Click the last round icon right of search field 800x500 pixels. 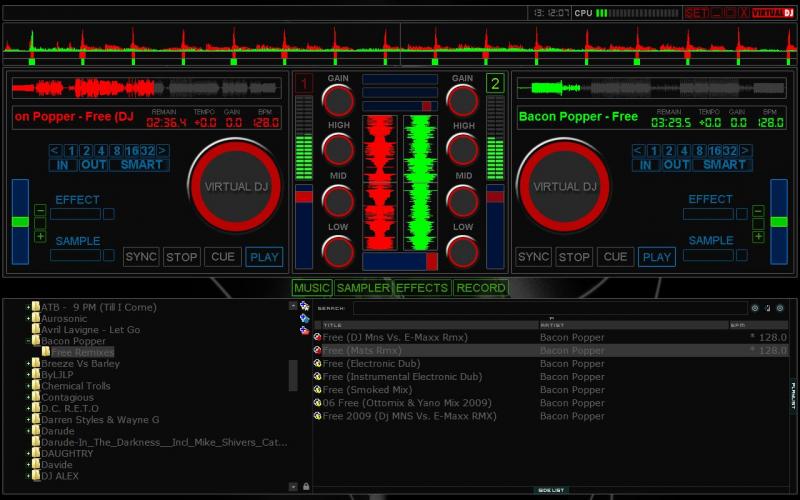[x=780, y=308]
